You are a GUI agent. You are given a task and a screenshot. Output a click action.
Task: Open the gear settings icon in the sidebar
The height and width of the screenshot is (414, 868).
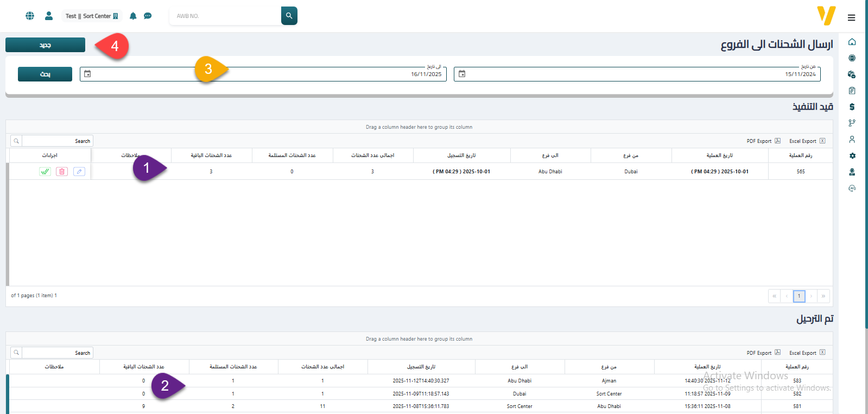(x=852, y=156)
